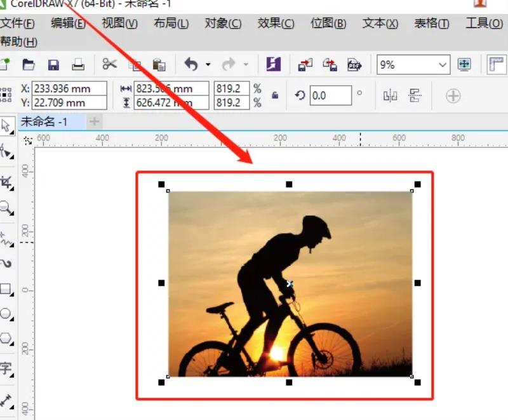Click the circled plus quick customize icon
508x420 pixels.
(453, 96)
